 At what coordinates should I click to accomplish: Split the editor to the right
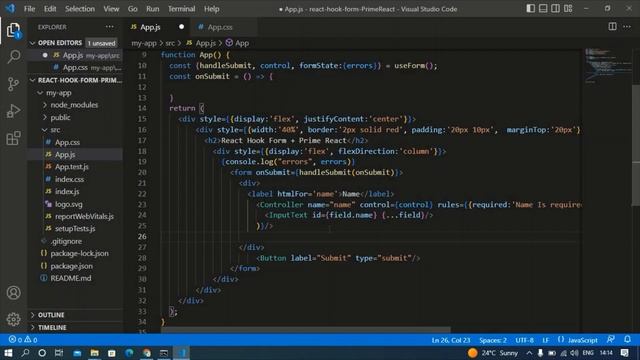click(x=612, y=27)
